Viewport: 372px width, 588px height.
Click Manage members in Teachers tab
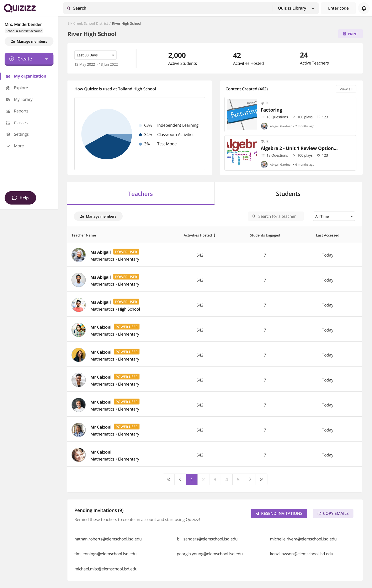tap(98, 216)
